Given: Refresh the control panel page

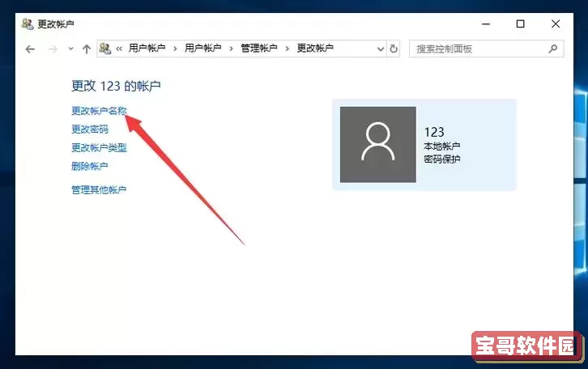Looking at the screenshot, I should point(394,49).
